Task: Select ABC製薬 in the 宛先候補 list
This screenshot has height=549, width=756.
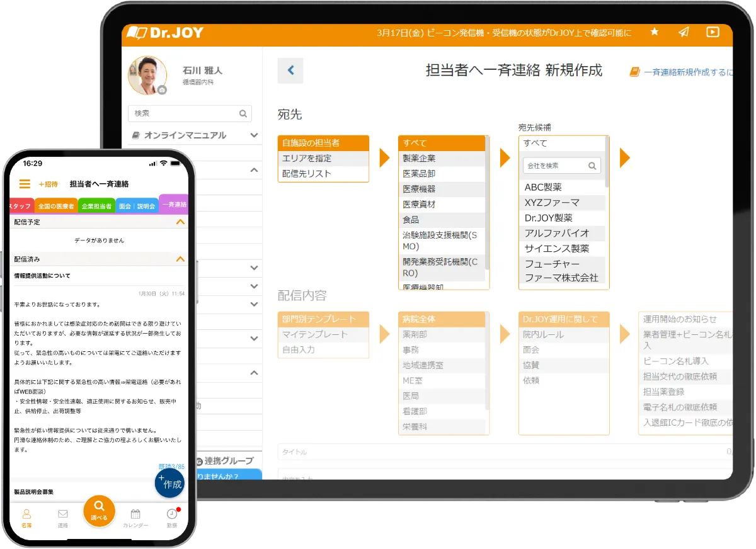Action: click(562, 187)
